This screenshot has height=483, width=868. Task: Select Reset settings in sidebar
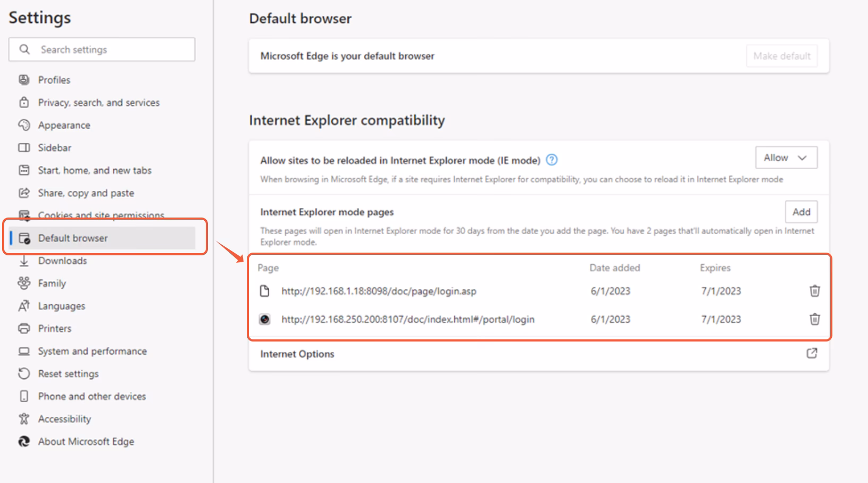[x=68, y=373]
